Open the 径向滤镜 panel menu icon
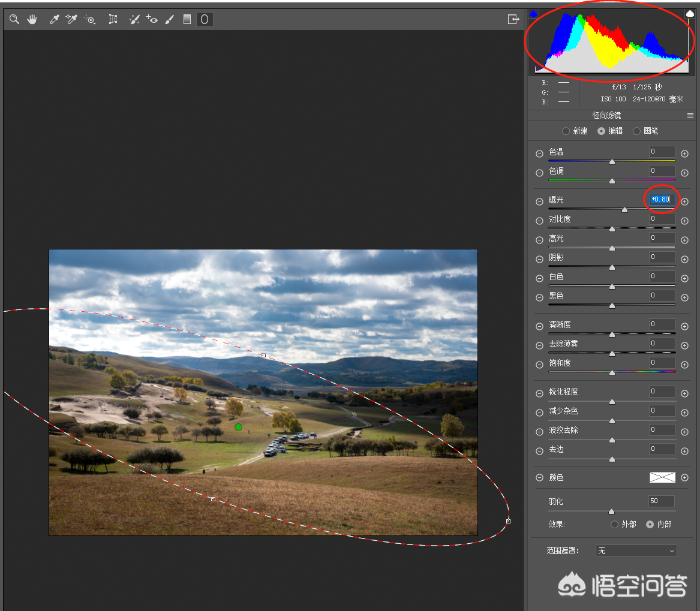This screenshot has width=700, height=611. point(690,116)
